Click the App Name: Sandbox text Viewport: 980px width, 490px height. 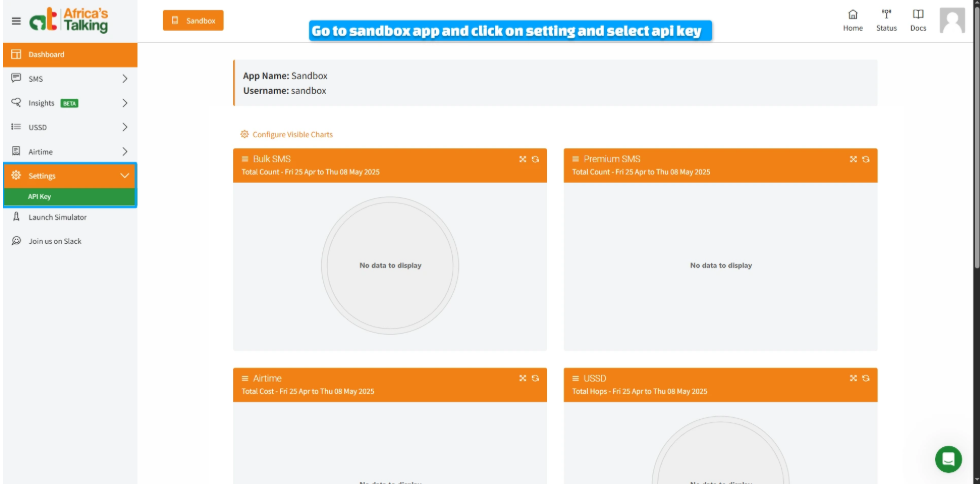tap(285, 76)
